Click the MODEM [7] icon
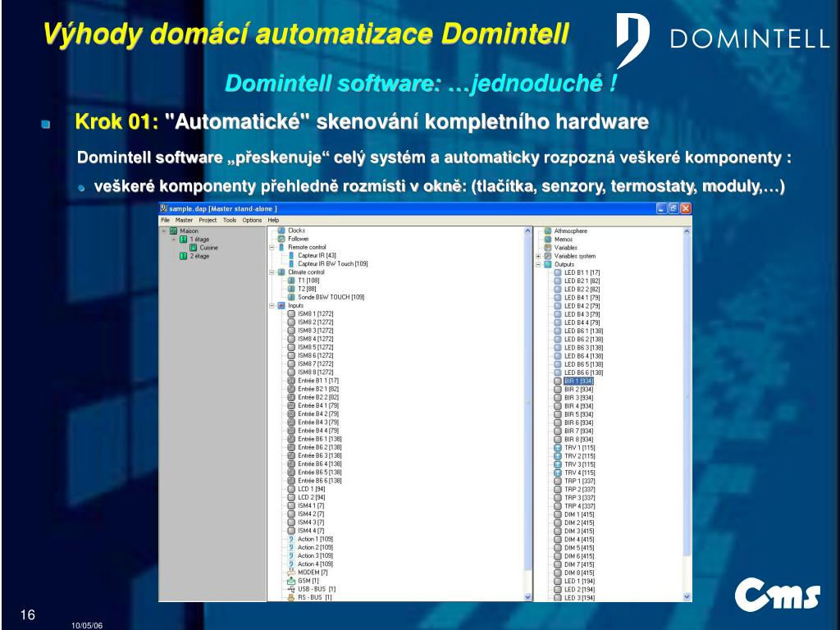840x630 pixels. (x=291, y=573)
